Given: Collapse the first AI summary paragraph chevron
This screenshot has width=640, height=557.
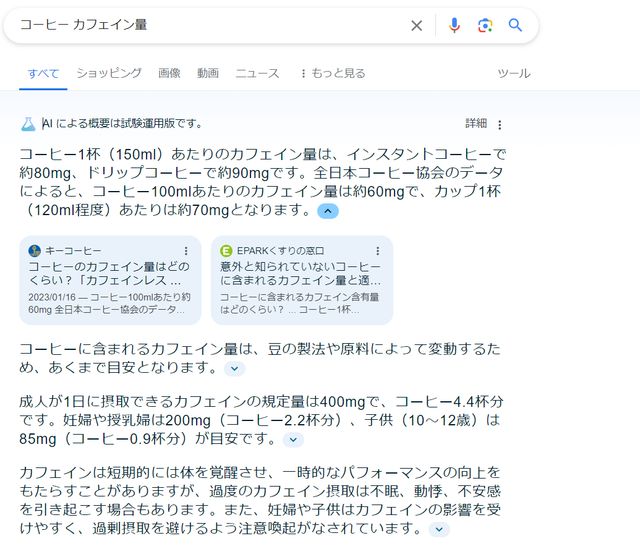Looking at the screenshot, I should (328, 211).
